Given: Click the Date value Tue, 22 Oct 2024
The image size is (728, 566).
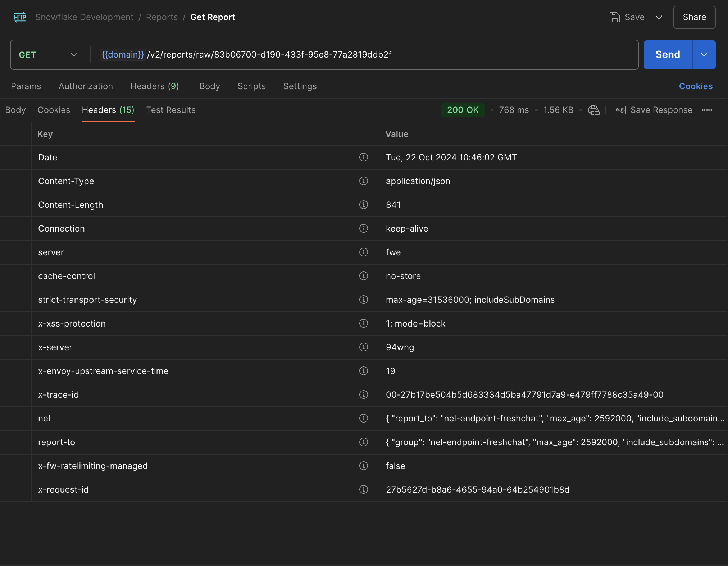Looking at the screenshot, I should 451,158.
